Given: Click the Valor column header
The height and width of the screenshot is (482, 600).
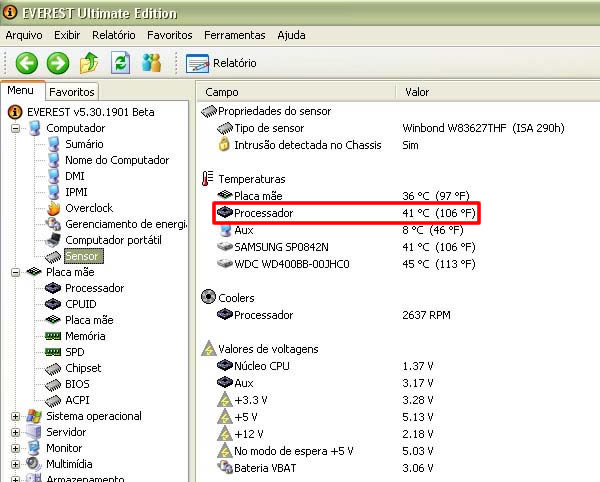Looking at the screenshot, I should (x=417, y=92).
